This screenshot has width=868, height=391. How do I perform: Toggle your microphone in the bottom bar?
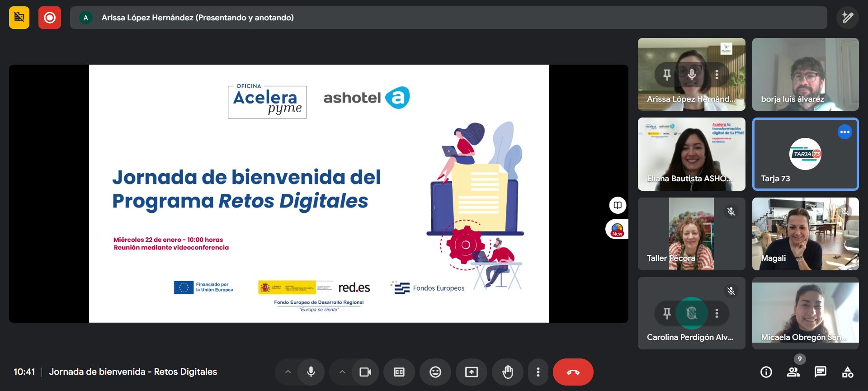click(x=311, y=372)
